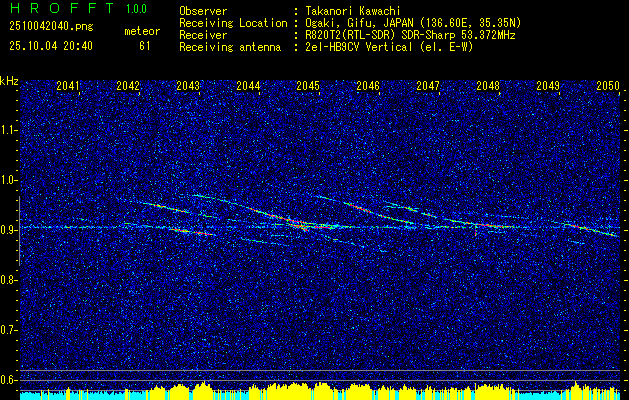This screenshot has width=629, height=400.
Task: Click the 0.9 frequency axis label
Action: 8,230
